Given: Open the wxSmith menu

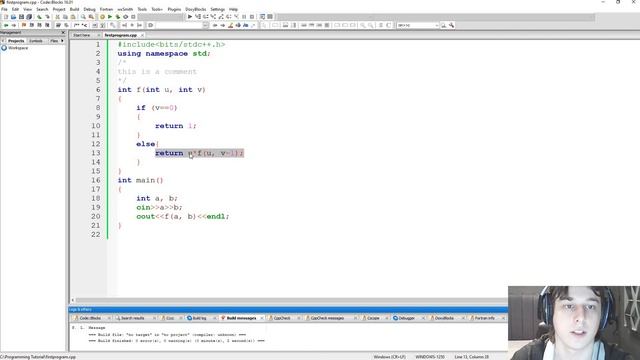Looking at the screenshot, I should (x=125, y=9).
